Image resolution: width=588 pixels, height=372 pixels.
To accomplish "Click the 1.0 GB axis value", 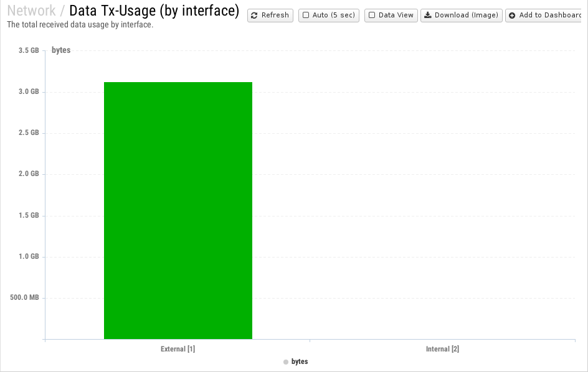I will [29, 257].
